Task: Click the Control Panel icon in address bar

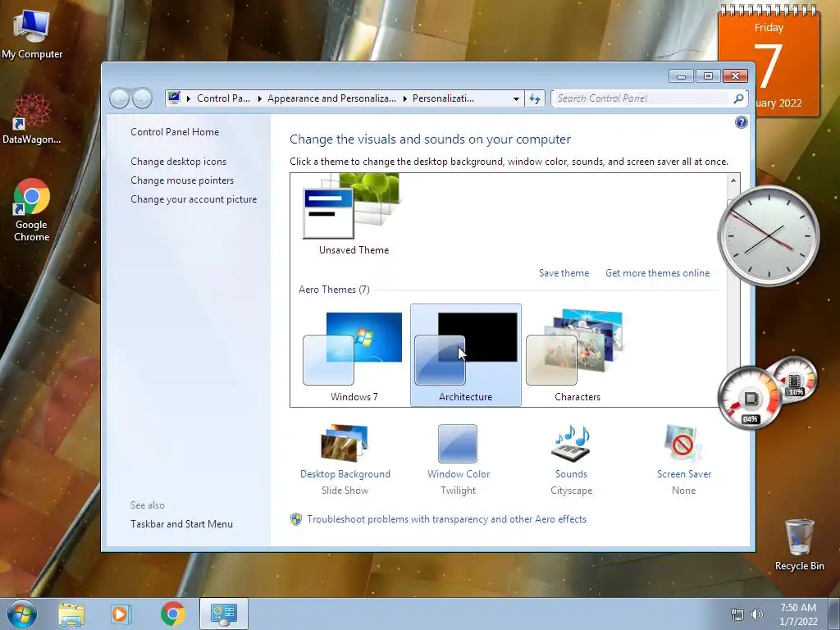Action: pos(174,98)
